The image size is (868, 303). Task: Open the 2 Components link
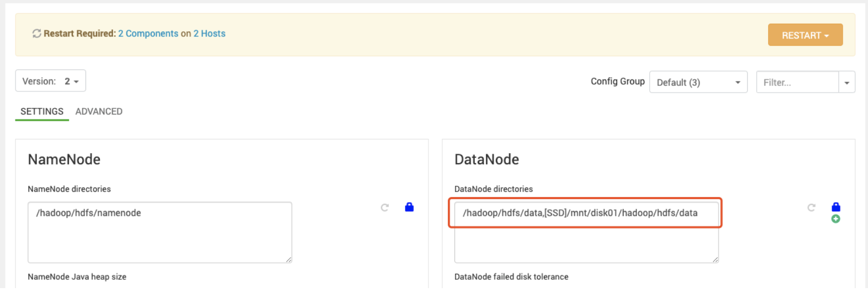pos(148,34)
